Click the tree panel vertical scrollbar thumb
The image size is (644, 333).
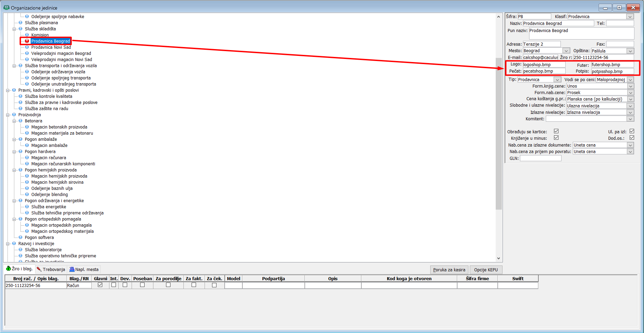(x=498, y=133)
